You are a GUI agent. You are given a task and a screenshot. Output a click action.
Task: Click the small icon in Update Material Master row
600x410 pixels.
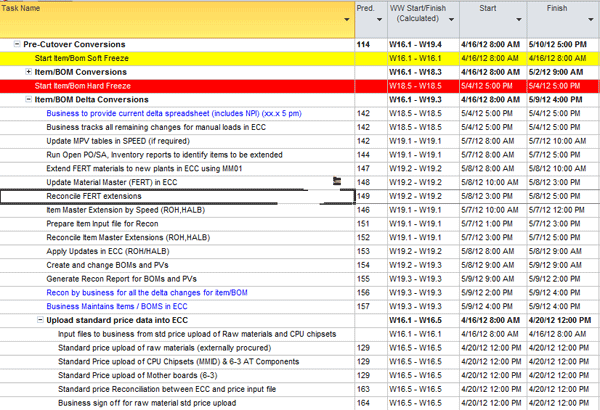click(x=337, y=181)
